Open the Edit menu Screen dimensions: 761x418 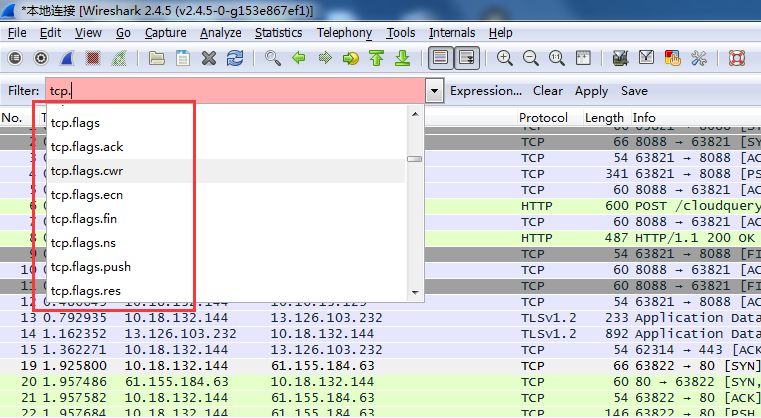click(50, 33)
